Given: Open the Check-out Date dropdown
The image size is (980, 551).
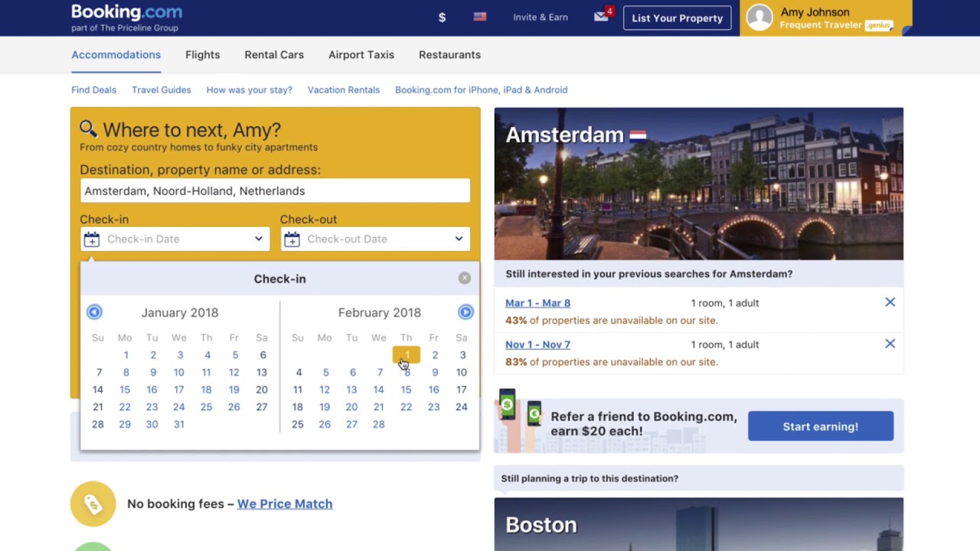Looking at the screenshot, I should pyautogui.click(x=375, y=239).
